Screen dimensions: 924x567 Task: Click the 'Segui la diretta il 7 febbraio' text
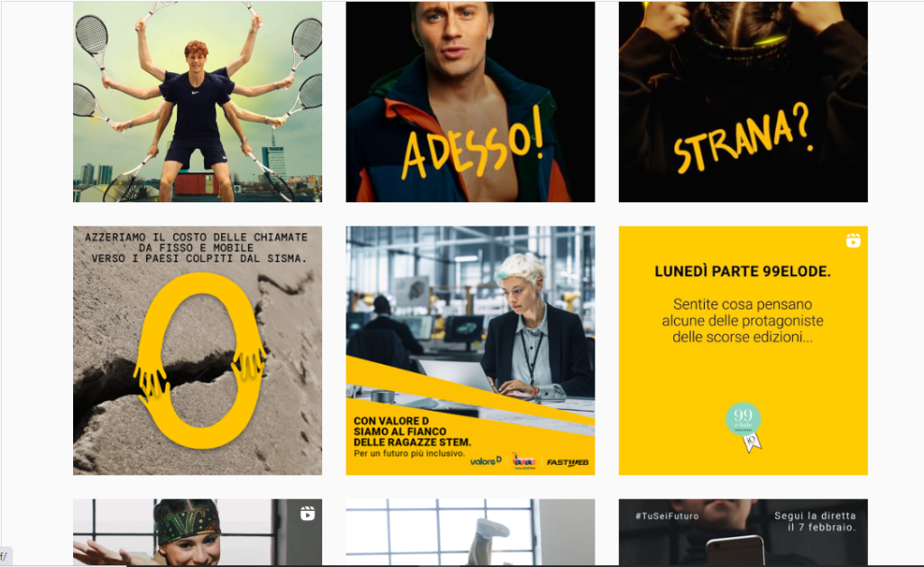(815, 521)
